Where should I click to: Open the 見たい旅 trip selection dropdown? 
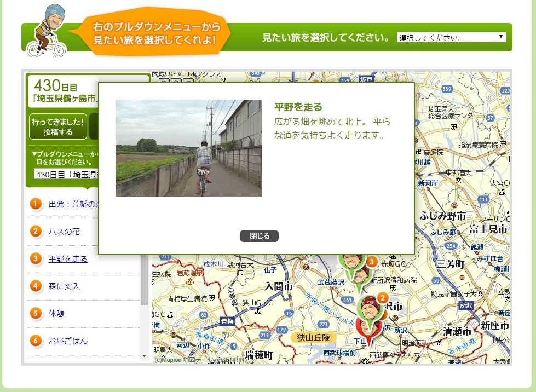451,38
